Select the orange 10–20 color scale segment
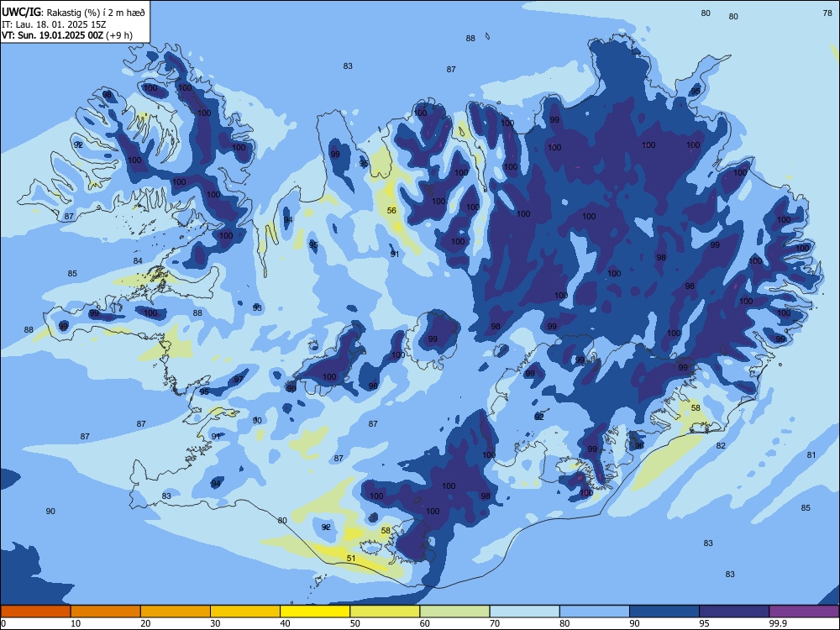Screen dimensions: 840x630 coord(106,612)
